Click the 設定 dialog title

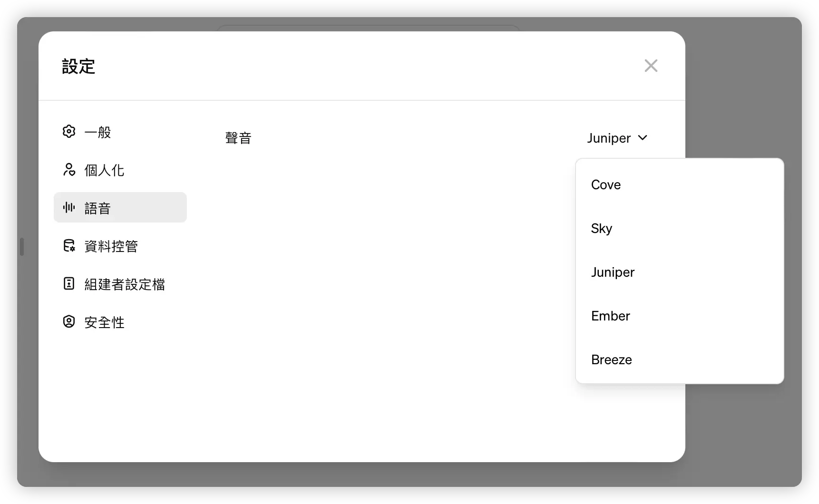(78, 66)
